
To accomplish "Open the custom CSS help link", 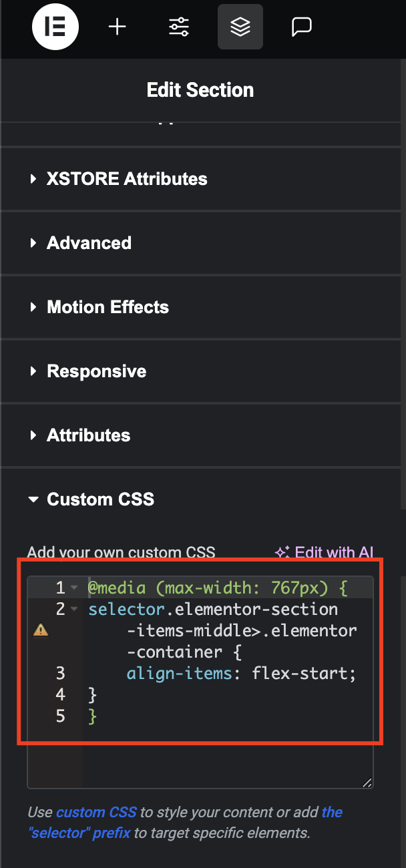I will (x=96, y=813).
